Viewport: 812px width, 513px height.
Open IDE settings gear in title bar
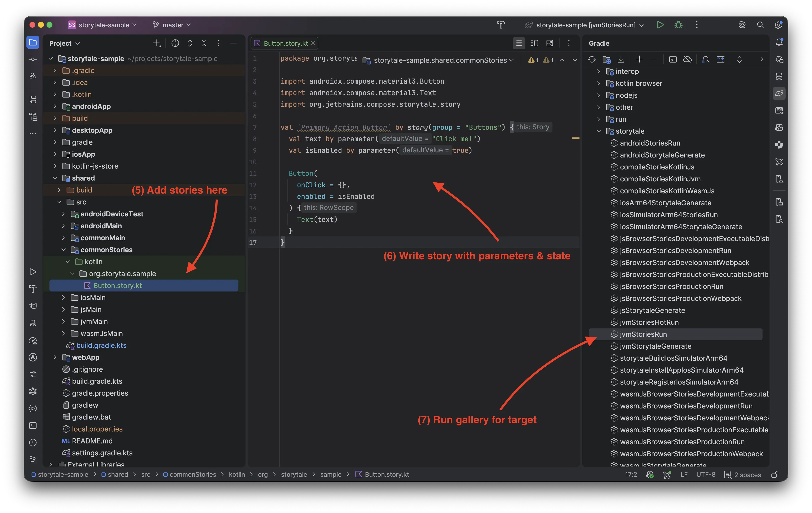click(x=778, y=25)
